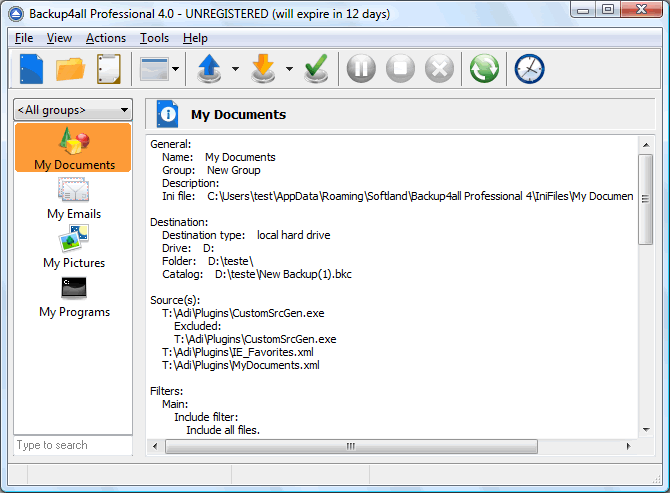Click the Type to search field
The image size is (670, 493).
pos(73,445)
